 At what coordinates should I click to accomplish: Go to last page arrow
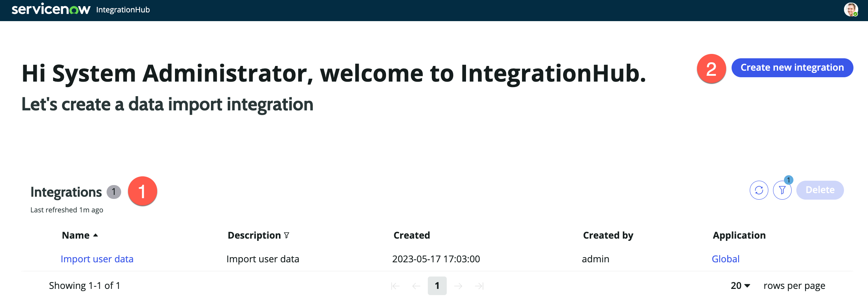479,286
